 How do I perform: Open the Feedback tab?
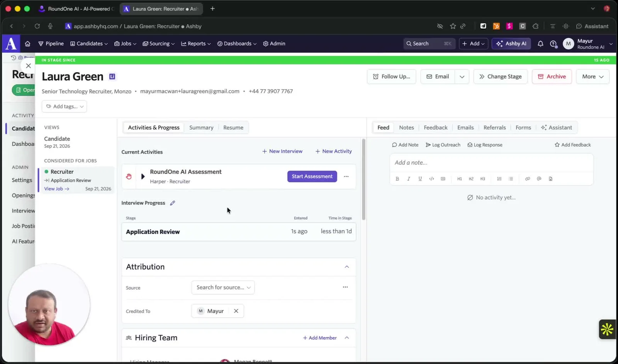[435, 128]
